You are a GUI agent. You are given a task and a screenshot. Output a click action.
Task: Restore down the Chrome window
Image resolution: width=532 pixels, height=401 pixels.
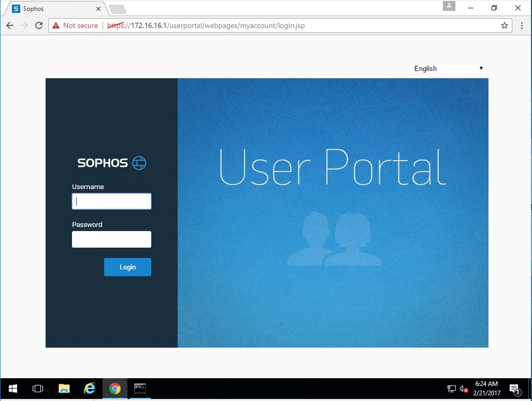(x=494, y=8)
